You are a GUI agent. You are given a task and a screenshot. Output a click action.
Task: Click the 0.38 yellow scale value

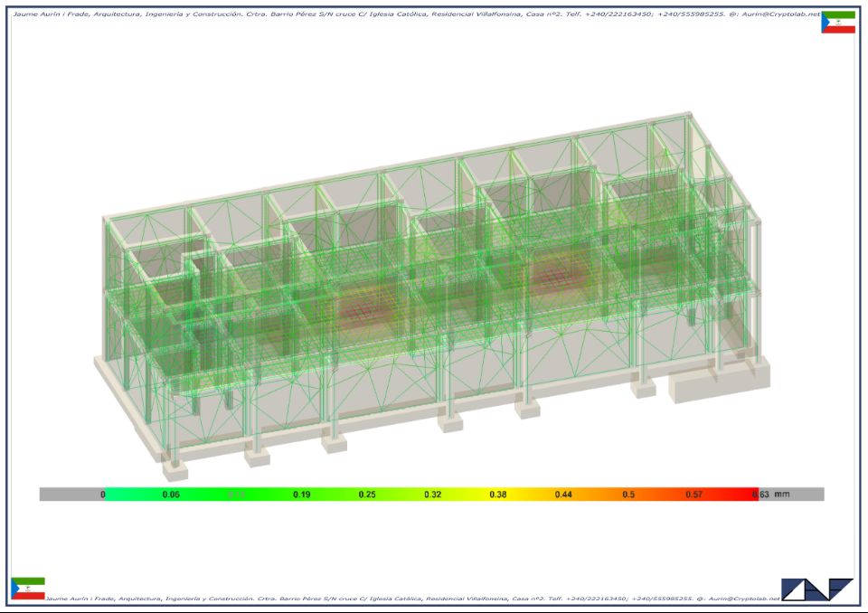[x=497, y=495]
